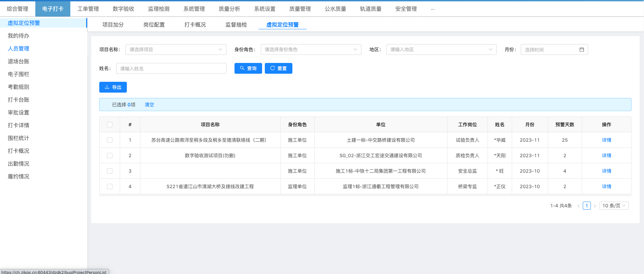Open 安全管理 top menu
The height and width of the screenshot is (274, 644).
406,9
